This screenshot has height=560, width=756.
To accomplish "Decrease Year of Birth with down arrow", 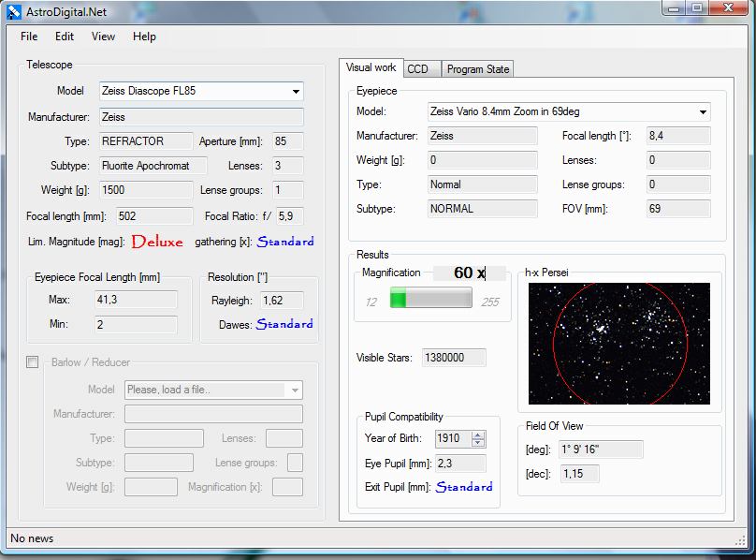I will (478, 443).
